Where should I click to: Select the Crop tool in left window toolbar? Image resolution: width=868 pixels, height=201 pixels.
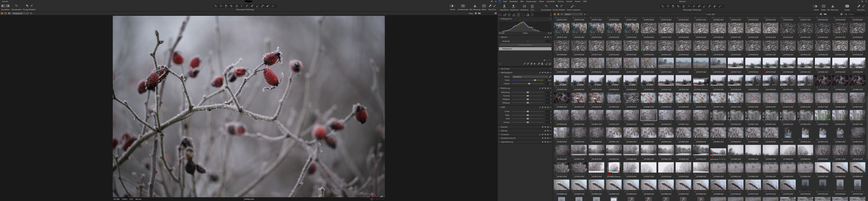pyautogui.click(x=231, y=6)
